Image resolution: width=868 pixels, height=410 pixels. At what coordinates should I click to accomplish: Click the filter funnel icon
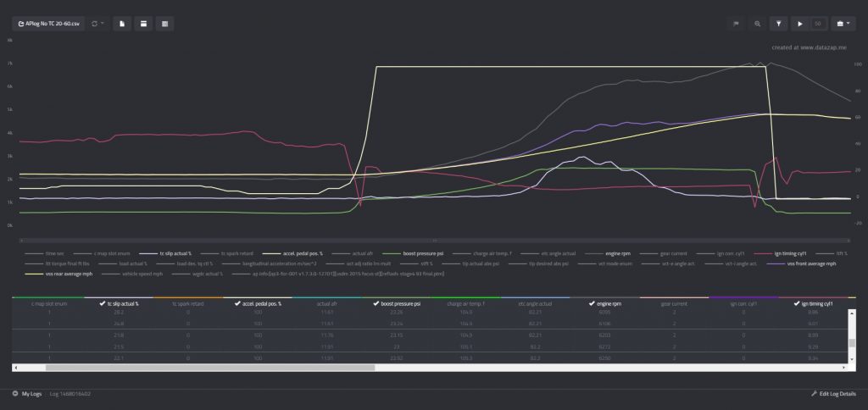coord(779,24)
